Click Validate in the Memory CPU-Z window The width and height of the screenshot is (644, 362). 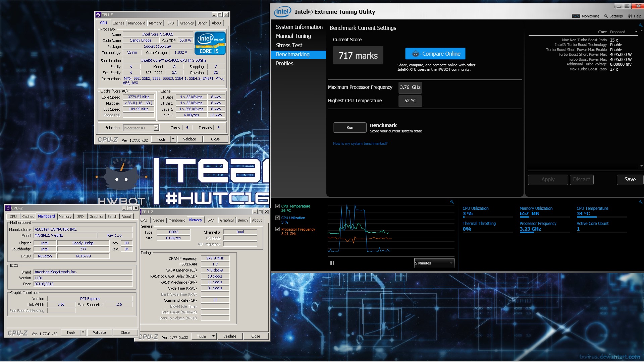point(230,336)
